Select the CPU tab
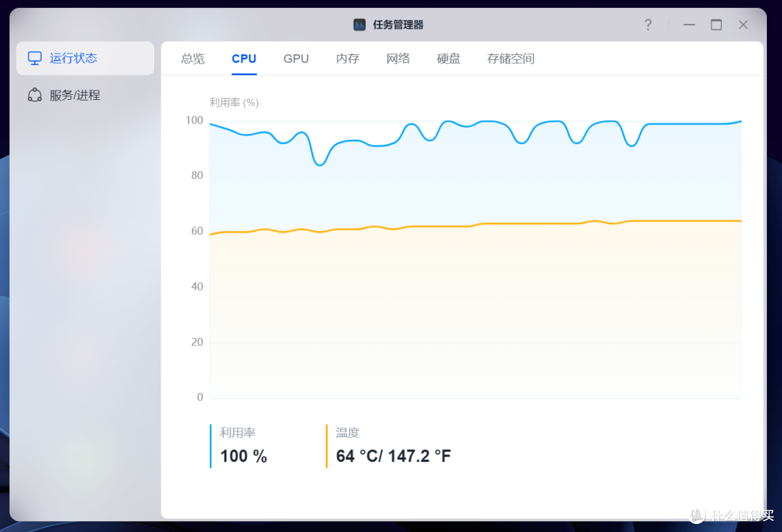The height and width of the screenshot is (532, 782). click(x=244, y=59)
